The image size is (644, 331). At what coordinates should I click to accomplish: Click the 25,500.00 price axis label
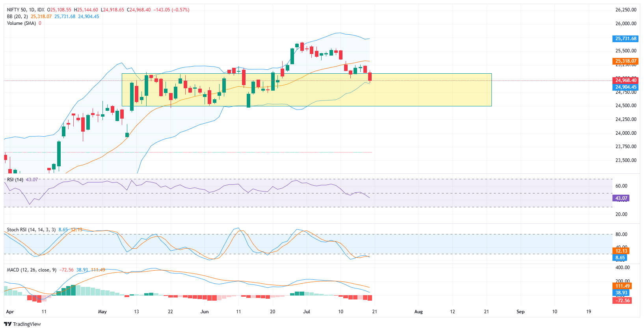(x=626, y=51)
